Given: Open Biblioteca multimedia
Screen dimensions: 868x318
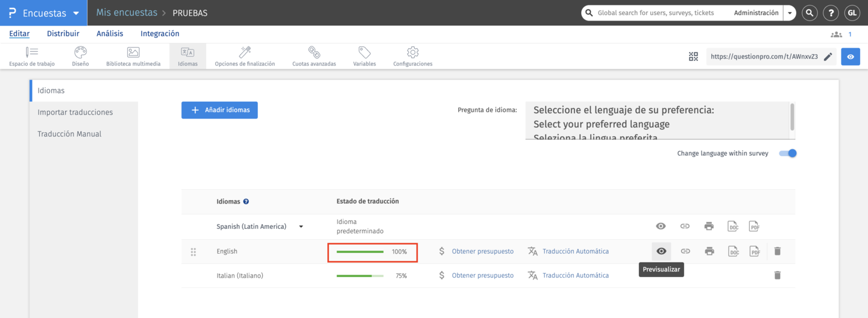Looking at the screenshot, I should [133, 55].
